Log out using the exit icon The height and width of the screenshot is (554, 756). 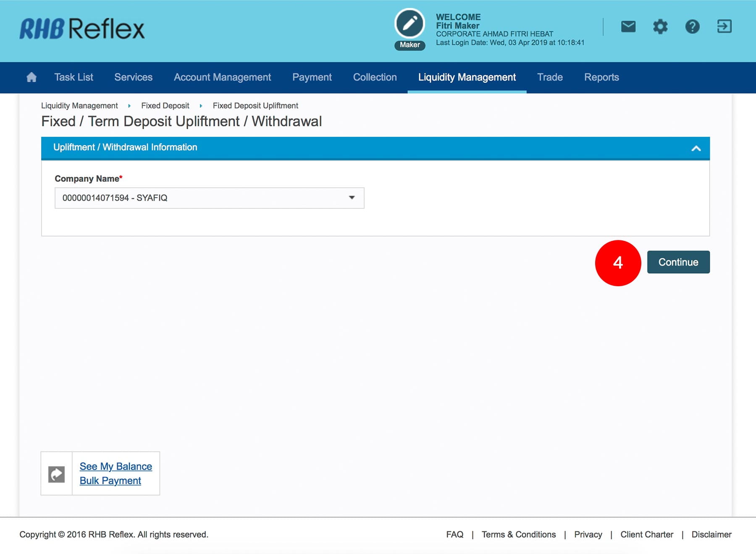click(x=724, y=26)
